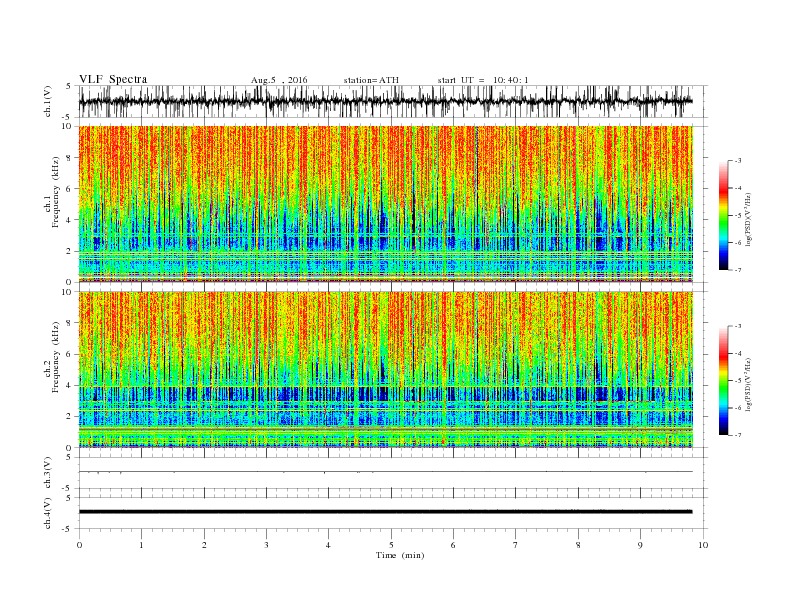Screen dimensions: 792x612
Task: Click time axis tick label "7"
Action: 516,545
